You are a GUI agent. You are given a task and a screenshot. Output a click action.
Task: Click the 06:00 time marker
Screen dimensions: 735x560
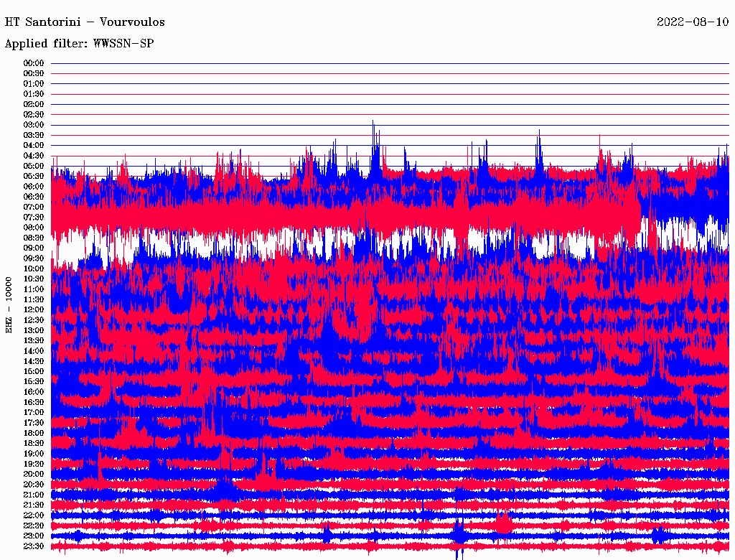click(34, 187)
